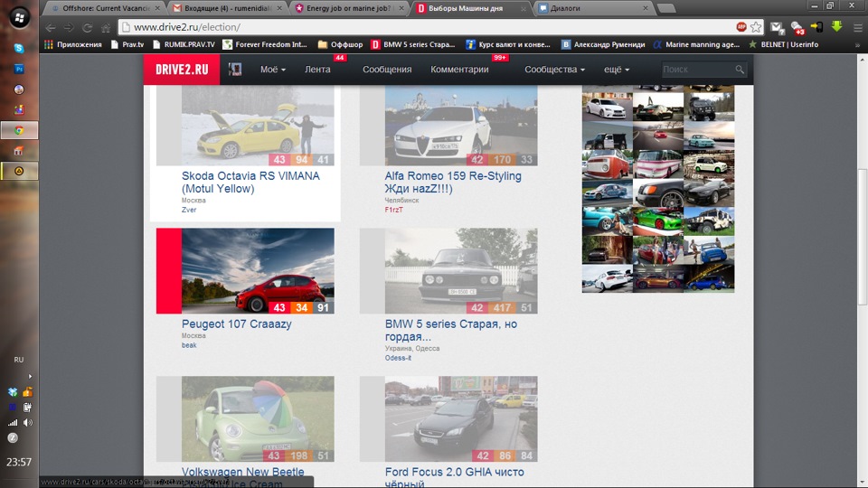Open the Александр Румениди bookmark
Image resolution: width=868 pixels, height=488 pixels.
(x=603, y=44)
